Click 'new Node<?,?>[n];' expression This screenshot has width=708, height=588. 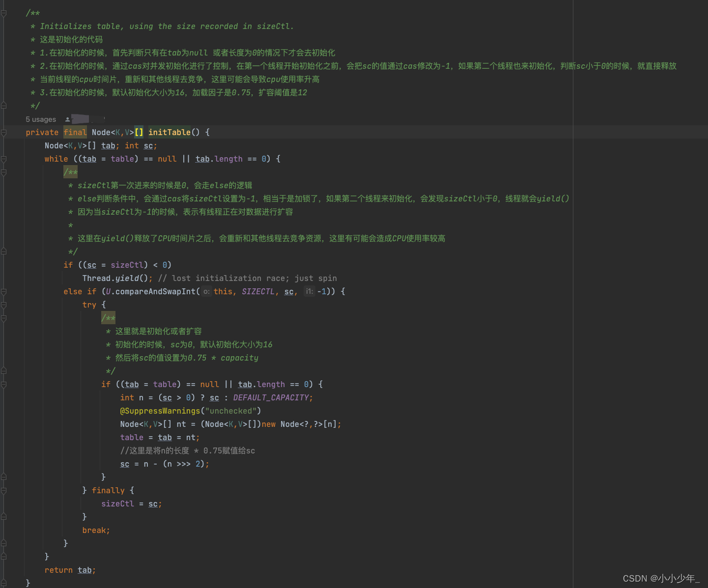(x=302, y=424)
